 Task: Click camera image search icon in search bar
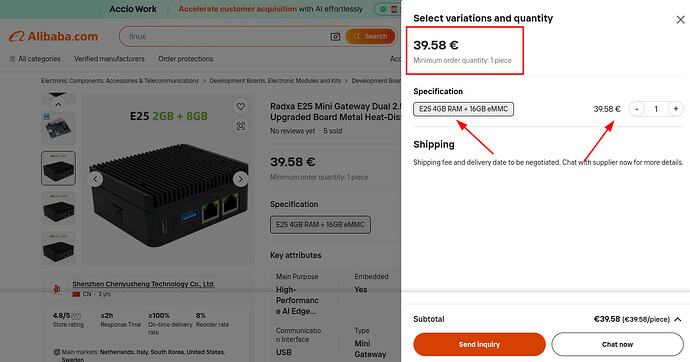coord(335,37)
